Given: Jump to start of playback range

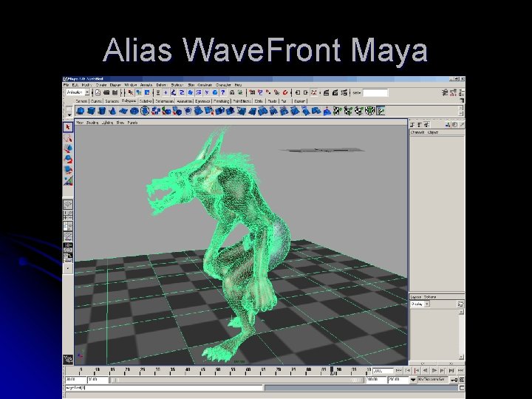Looking at the screenshot, I should (x=399, y=371).
